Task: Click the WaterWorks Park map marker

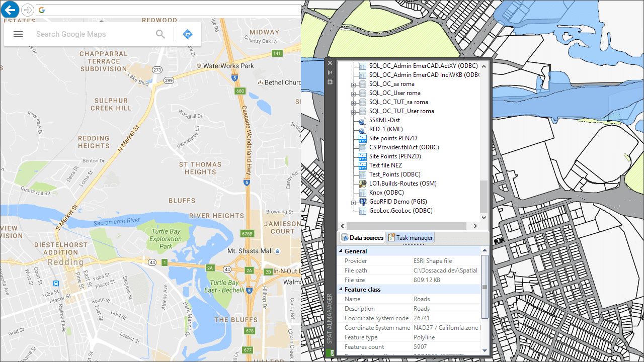Action: tap(199, 66)
